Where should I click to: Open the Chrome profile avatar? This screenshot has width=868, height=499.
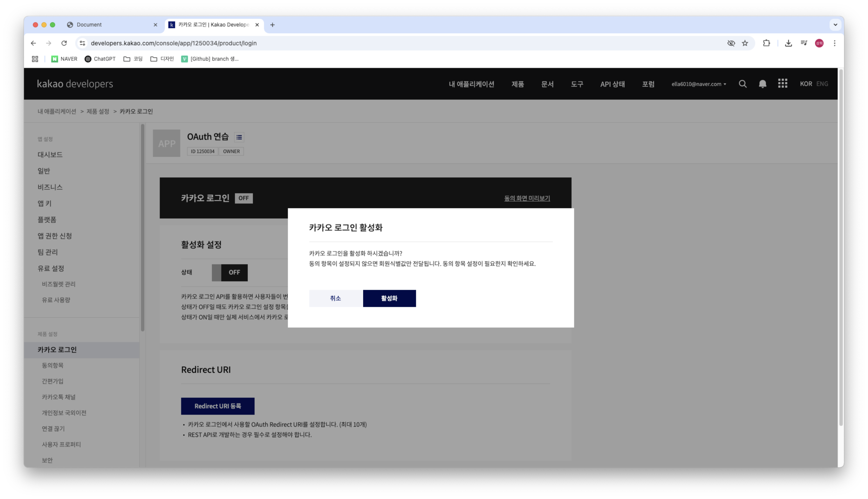[x=819, y=43]
